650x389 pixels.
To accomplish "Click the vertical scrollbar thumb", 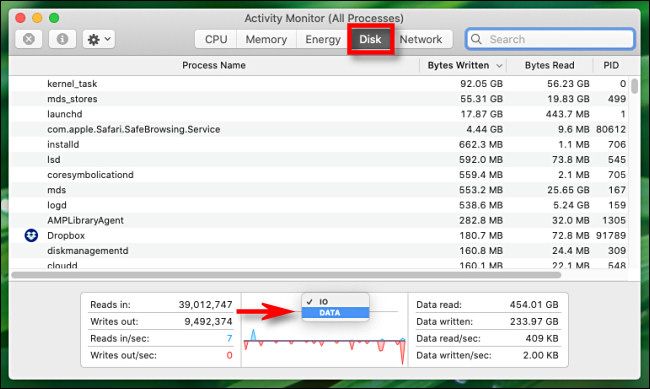I will (635, 85).
